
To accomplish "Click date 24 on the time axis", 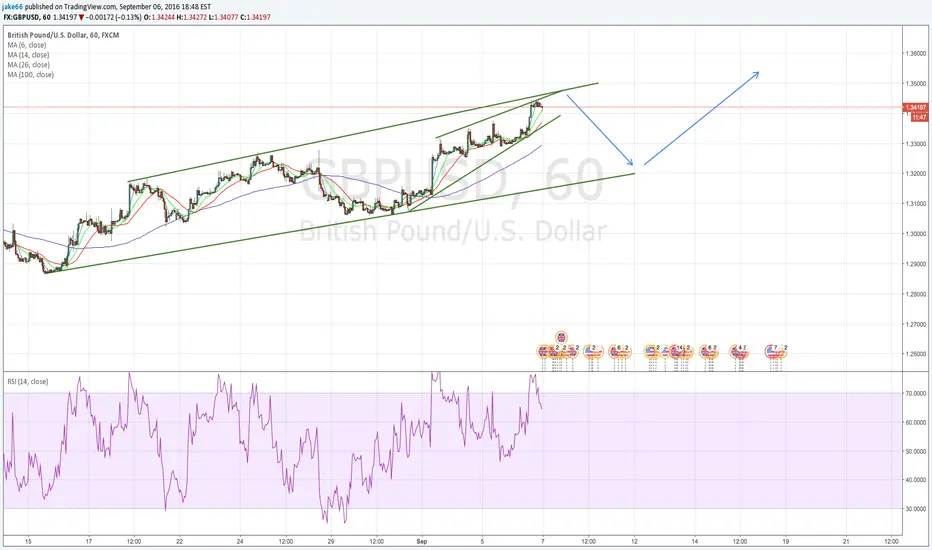I will pyautogui.click(x=240, y=542).
